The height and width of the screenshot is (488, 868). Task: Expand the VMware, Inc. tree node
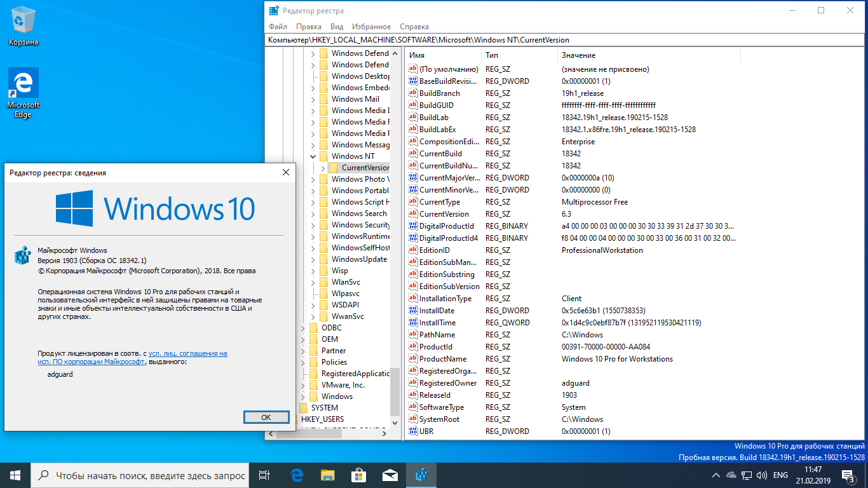[x=302, y=385]
